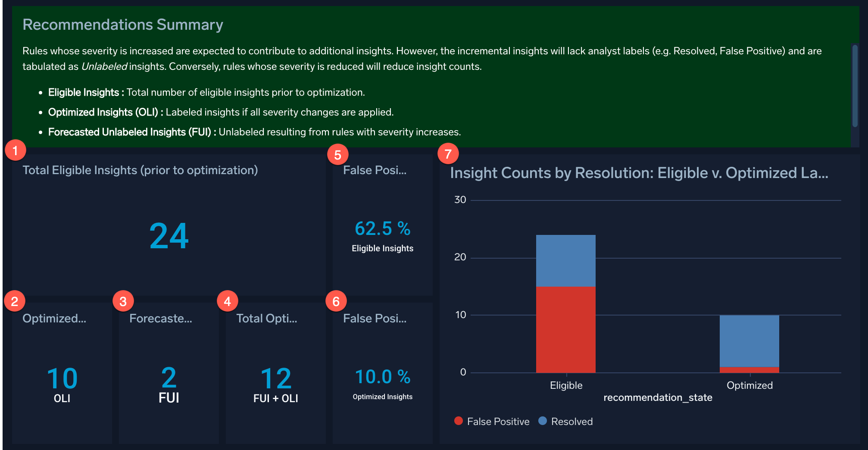868x450 pixels.
Task: Click the Recommendations Summary heading
Action: pyautogui.click(x=123, y=25)
